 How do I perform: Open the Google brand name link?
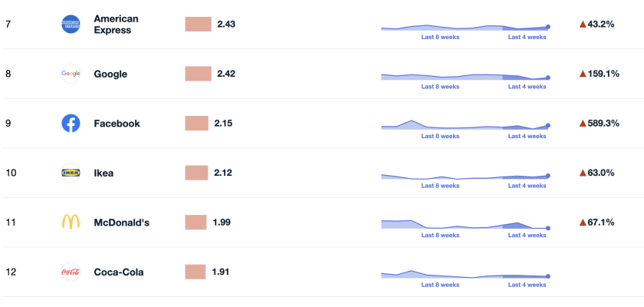pos(110,74)
